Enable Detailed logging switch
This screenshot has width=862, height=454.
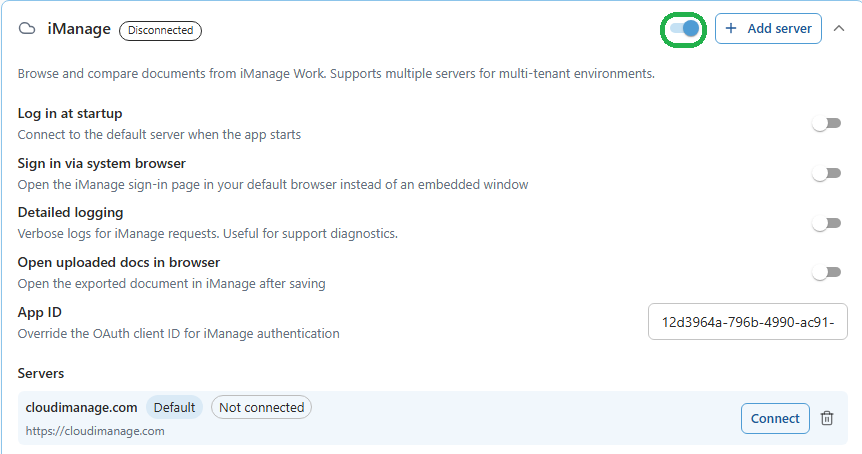click(827, 223)
